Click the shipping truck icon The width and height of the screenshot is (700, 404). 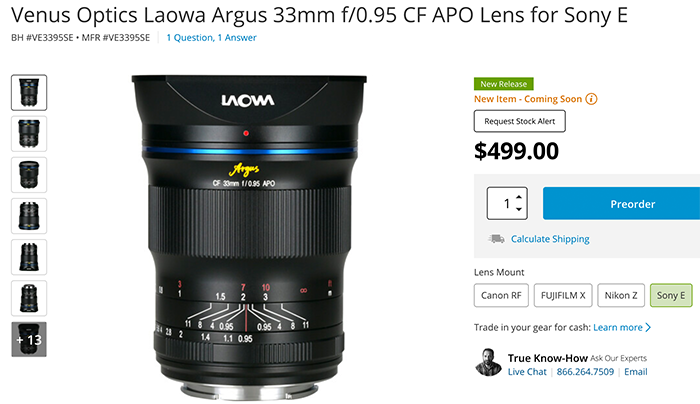coord(496,239)
